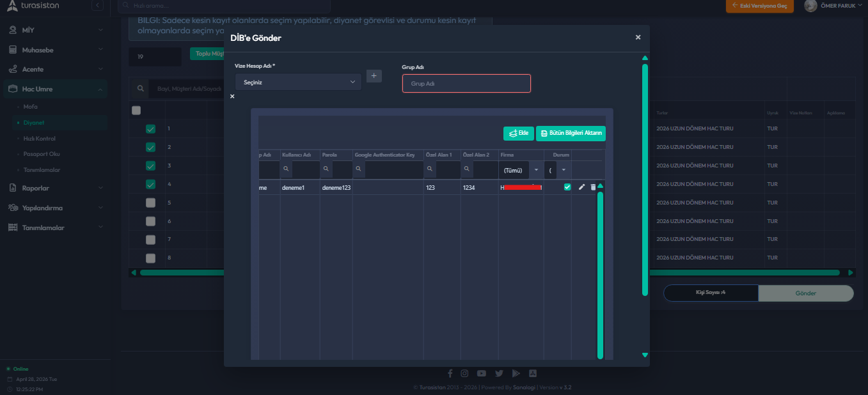Click the Bütün Bilgileri Aktarın button
The width and height of the screenshot is (868, 395).
click(571, 134)
